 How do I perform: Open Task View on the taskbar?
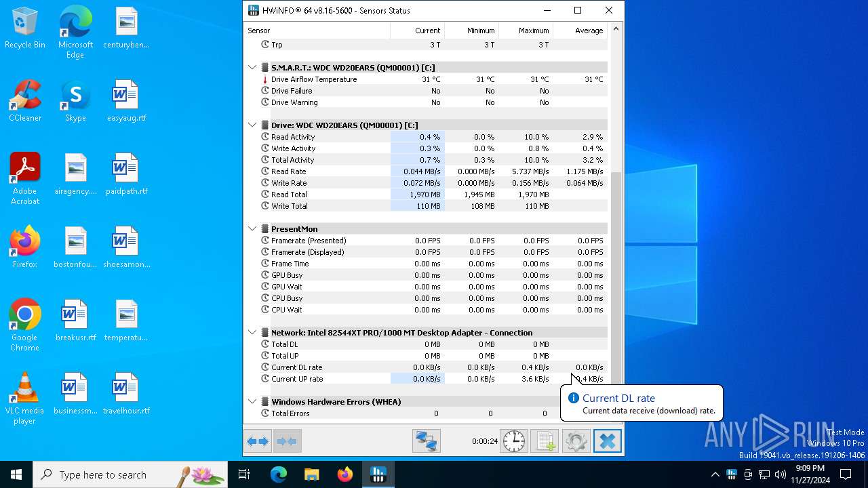click(x=244, y=474)
